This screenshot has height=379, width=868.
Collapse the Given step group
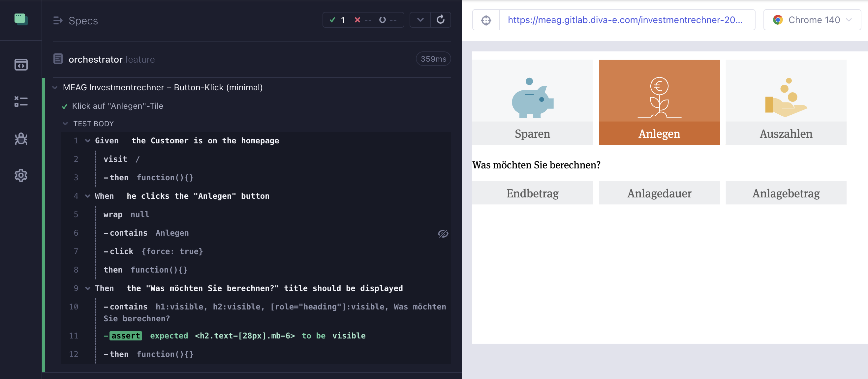click(88, 141)
